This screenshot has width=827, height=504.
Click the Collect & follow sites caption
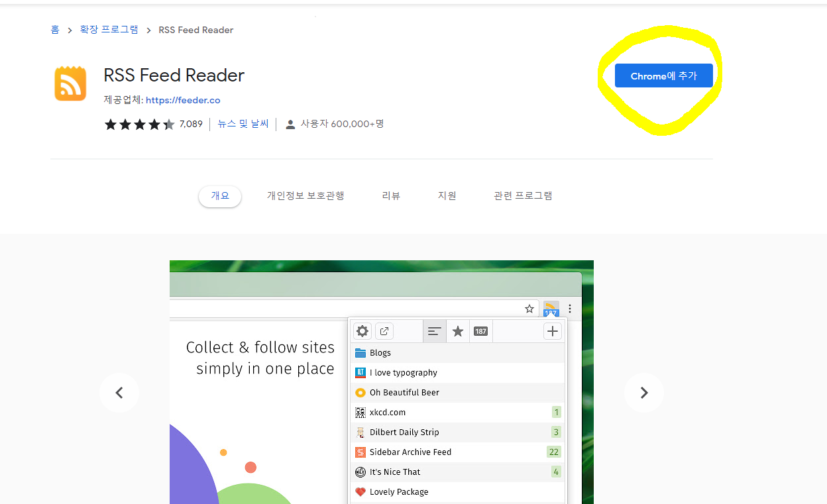click(260, 358)
